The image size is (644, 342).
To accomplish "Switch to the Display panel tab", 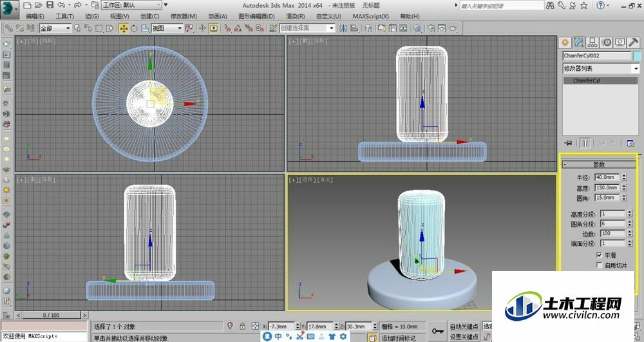I will coord(620,43).
